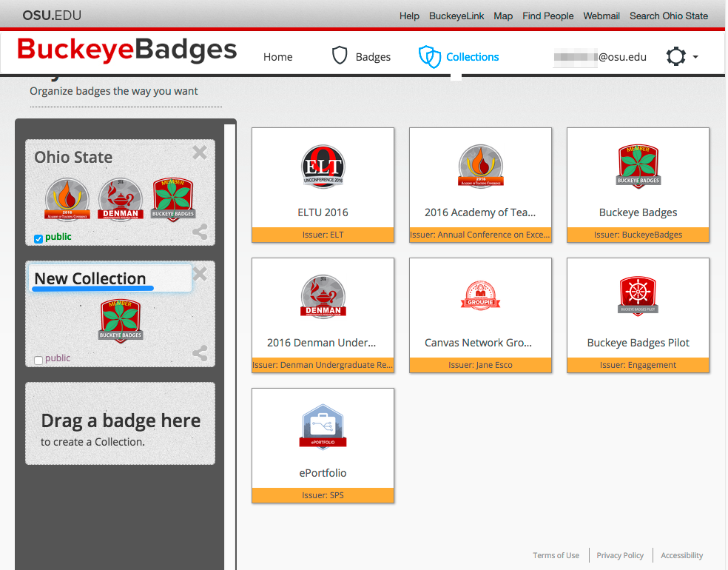Click the Buckeye Badges member leaf icon in grid

click(x=638, y=167)
